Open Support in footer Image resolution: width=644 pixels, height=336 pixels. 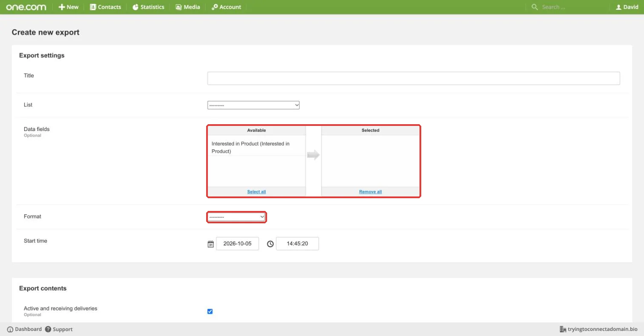(x=59, y=329)
